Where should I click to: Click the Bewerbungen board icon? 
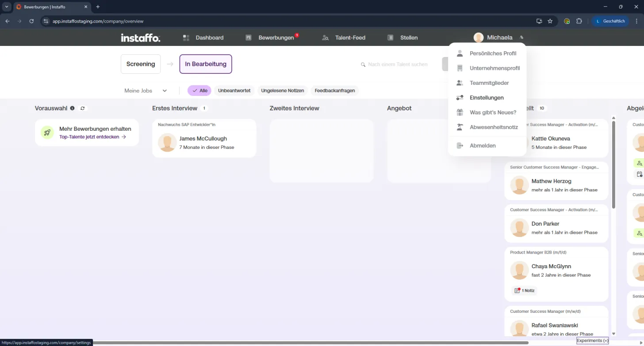coord(249,38)
